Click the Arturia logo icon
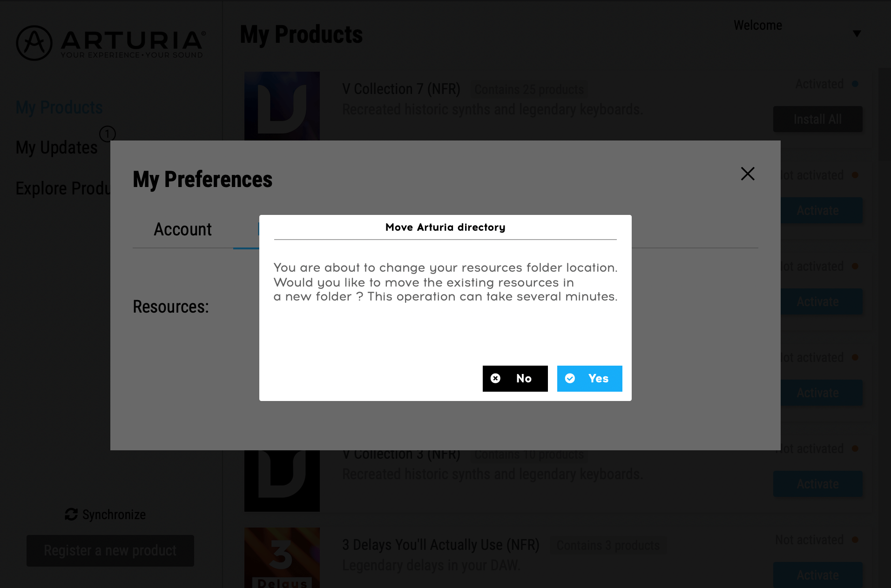Viewport: 891px width, 588px height. tap(34, 43)
